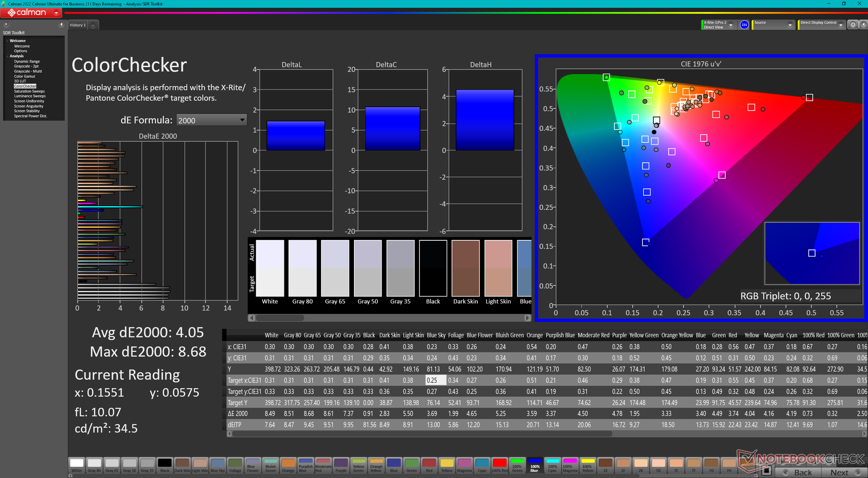The height and width of the screenshot is (478, 868).
Task: Select the History 1 tab
Action: click(77, 25)
